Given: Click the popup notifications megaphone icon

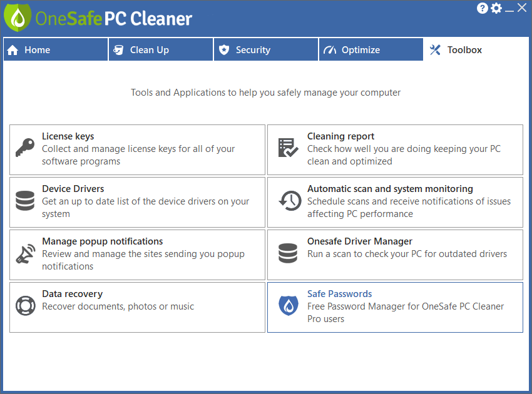Looking at the screenshot, I should pyautogui.click(x=26, y=254).
